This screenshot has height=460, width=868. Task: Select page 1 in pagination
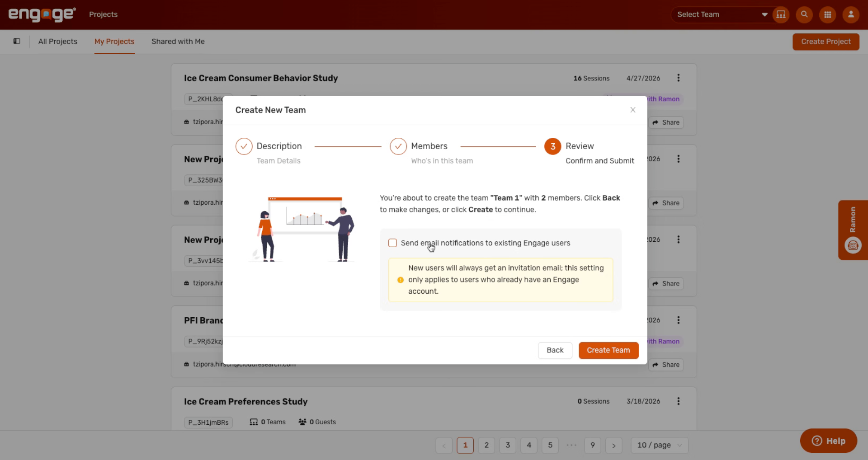pos(465,445)
